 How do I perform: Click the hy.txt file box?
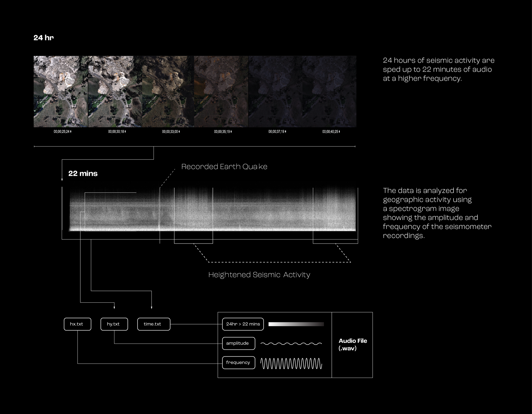pyautogui.click(x=114, y=324)
